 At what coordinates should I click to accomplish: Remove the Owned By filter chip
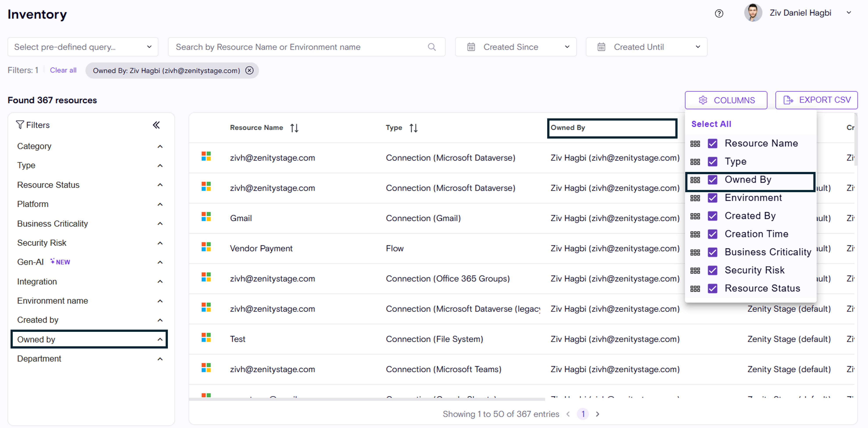tap(249, 70)
